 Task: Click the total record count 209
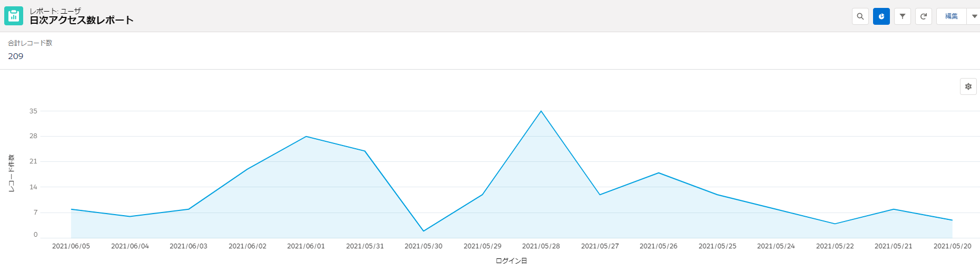tap(16, 56)
